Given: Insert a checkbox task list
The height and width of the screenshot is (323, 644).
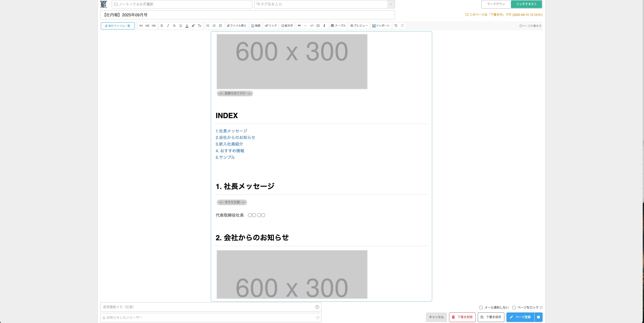Looking at the screenshot, I should point(220,26).
